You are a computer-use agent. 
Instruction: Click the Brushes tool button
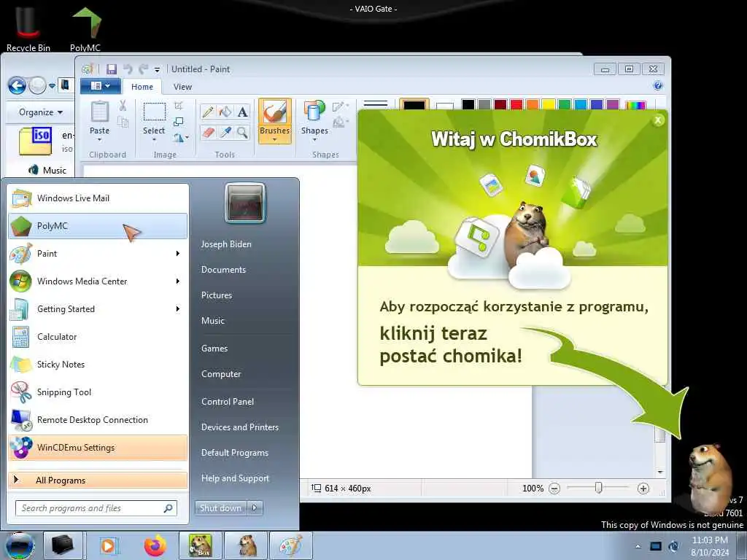[x=274, y=122]
